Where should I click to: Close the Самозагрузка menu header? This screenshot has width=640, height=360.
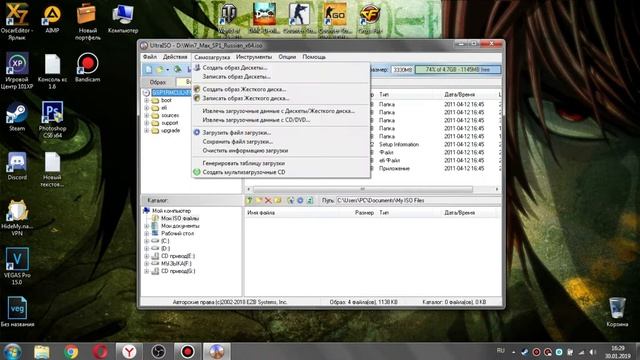[212, 57]
